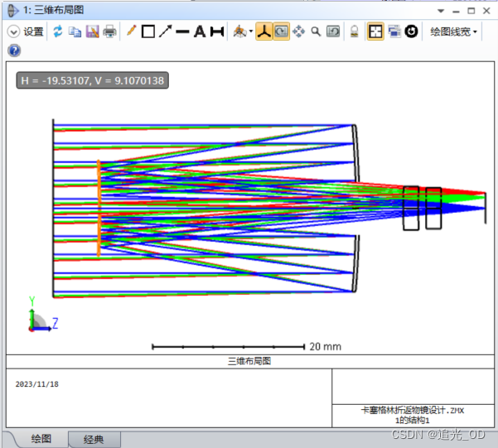Select the pencil annotation tool

point(132,31)
